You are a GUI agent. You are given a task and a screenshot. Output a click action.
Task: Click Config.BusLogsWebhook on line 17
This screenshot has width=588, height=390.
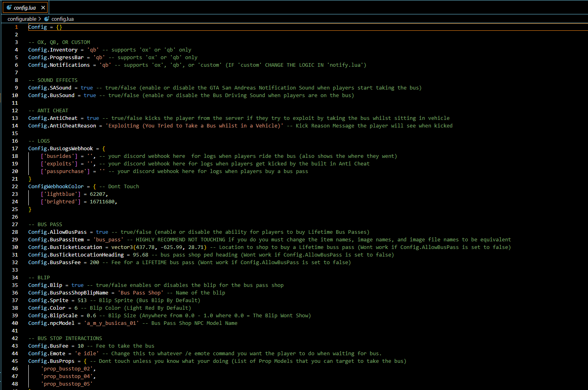(61, 149)
